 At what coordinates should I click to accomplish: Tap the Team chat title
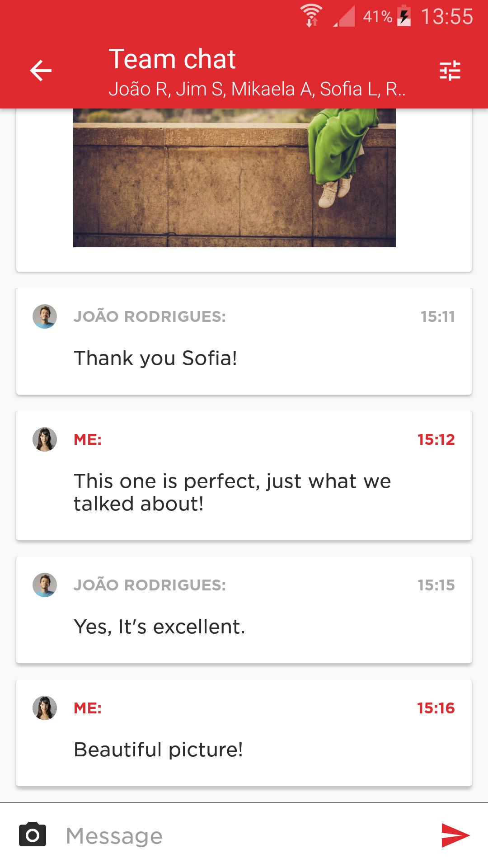pos(172,59)
